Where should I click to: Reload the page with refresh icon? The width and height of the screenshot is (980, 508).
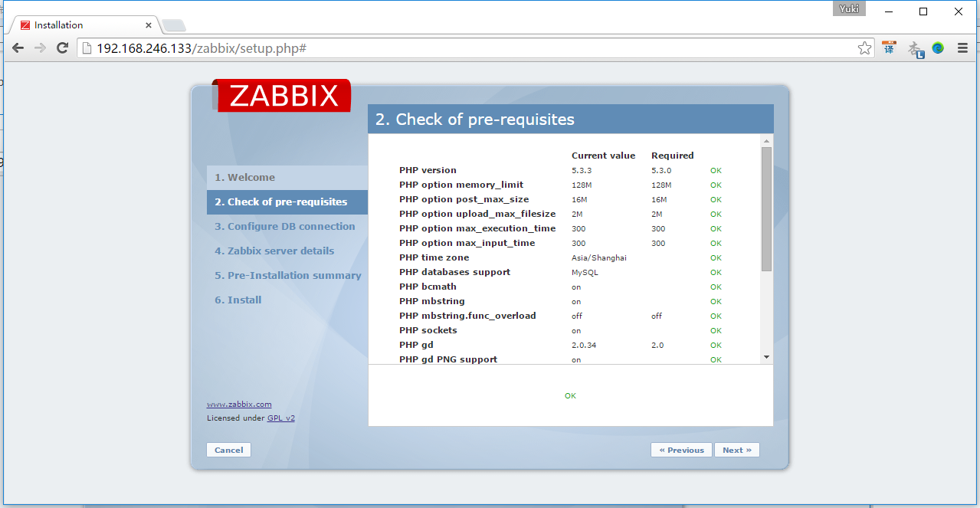[x=63, y=48]
